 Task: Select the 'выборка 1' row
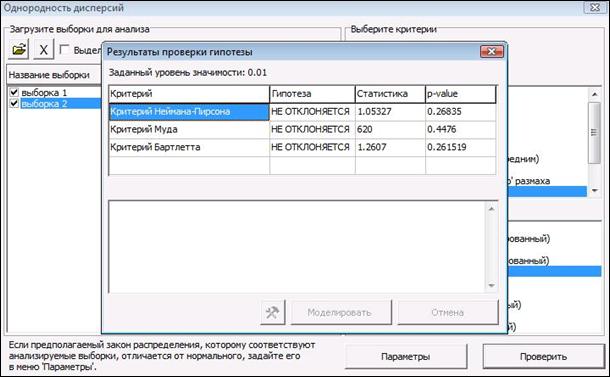[x=44, y=93]
